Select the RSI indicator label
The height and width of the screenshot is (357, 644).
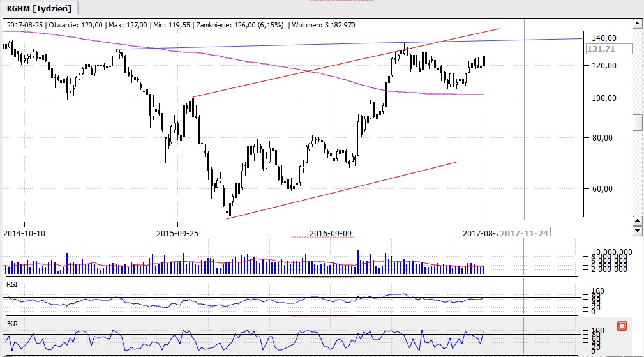coord(11,282)
